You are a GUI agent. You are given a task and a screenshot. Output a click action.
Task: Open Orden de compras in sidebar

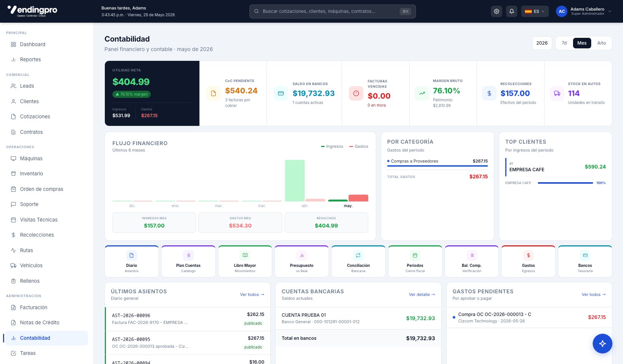click(46, 189)
